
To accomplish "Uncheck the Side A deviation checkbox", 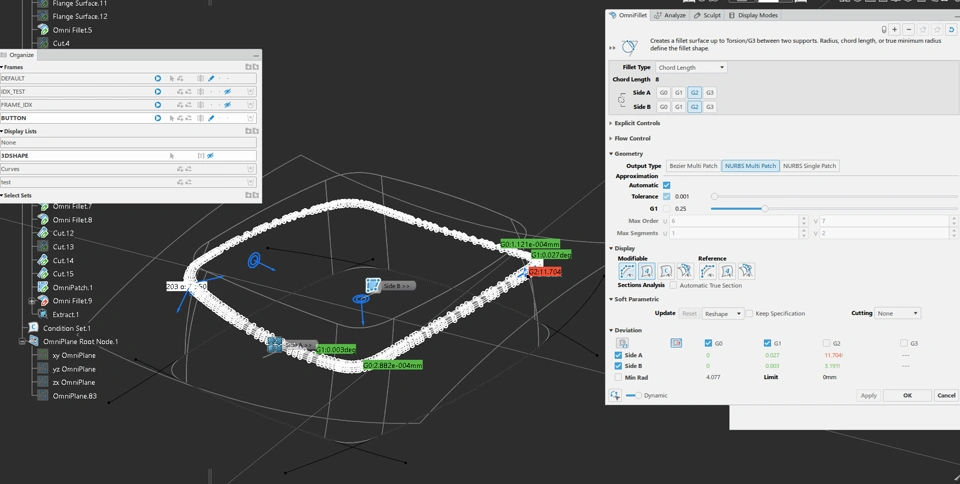I will tap(618, 355).
